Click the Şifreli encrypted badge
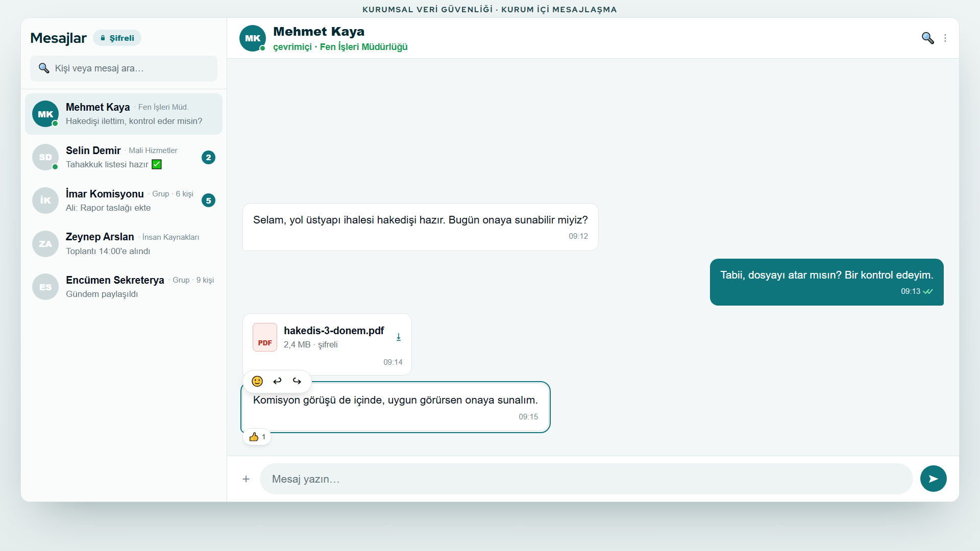 tap(117, 38)
